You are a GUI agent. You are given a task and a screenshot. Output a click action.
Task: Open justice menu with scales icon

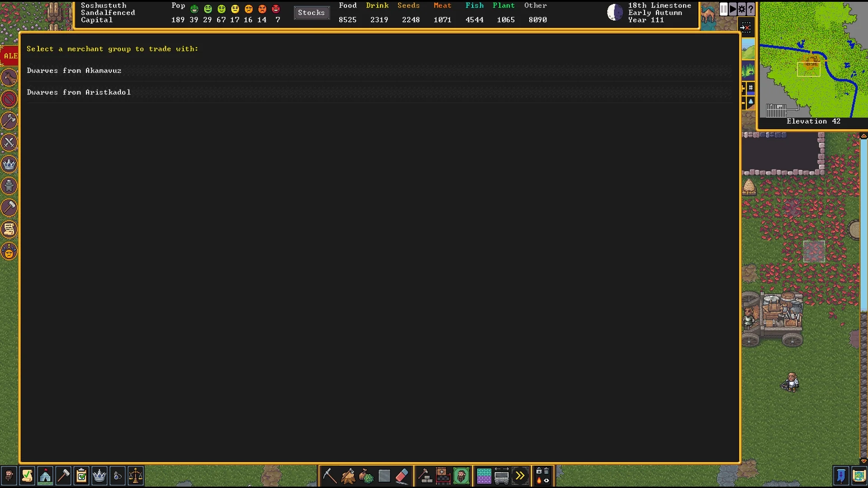(x=136, y=476)
